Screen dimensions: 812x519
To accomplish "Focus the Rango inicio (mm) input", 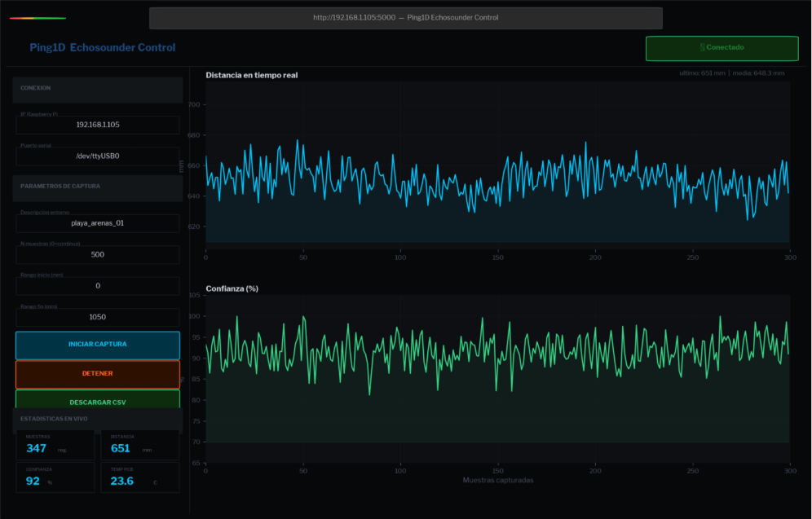I will (x=98, y=286).
